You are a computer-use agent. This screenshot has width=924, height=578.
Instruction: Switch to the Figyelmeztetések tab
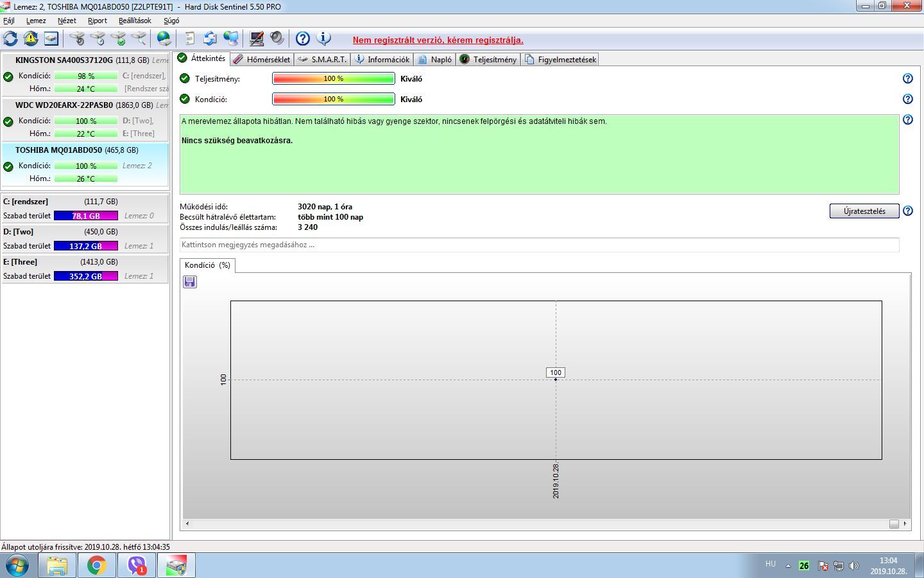(560, 59)
